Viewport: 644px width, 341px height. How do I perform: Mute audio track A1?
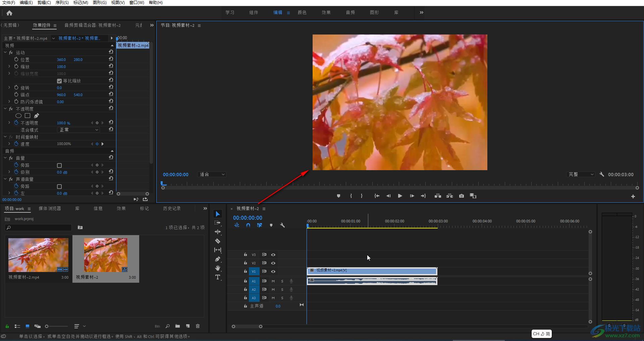(273, 281)
